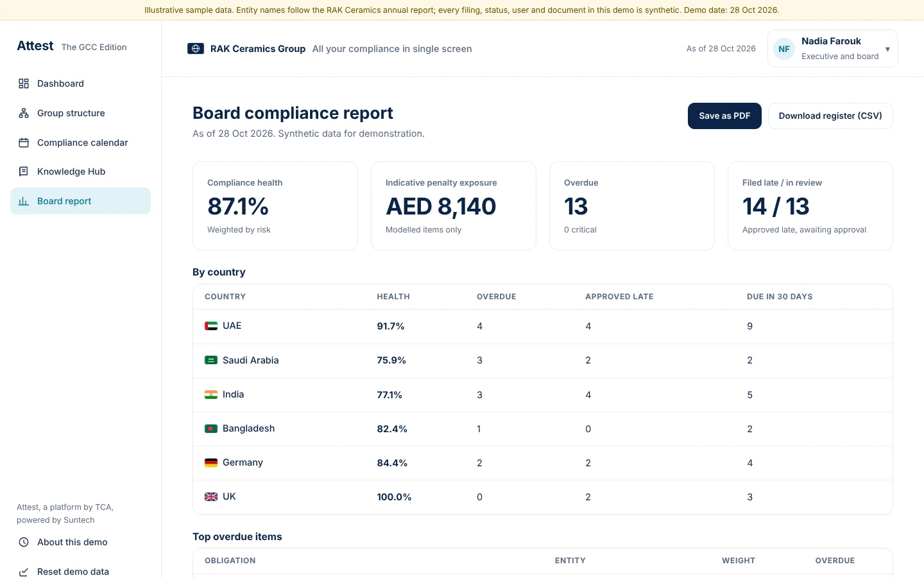
Task: Click the Attest logo text
Action: coord(35,46)
